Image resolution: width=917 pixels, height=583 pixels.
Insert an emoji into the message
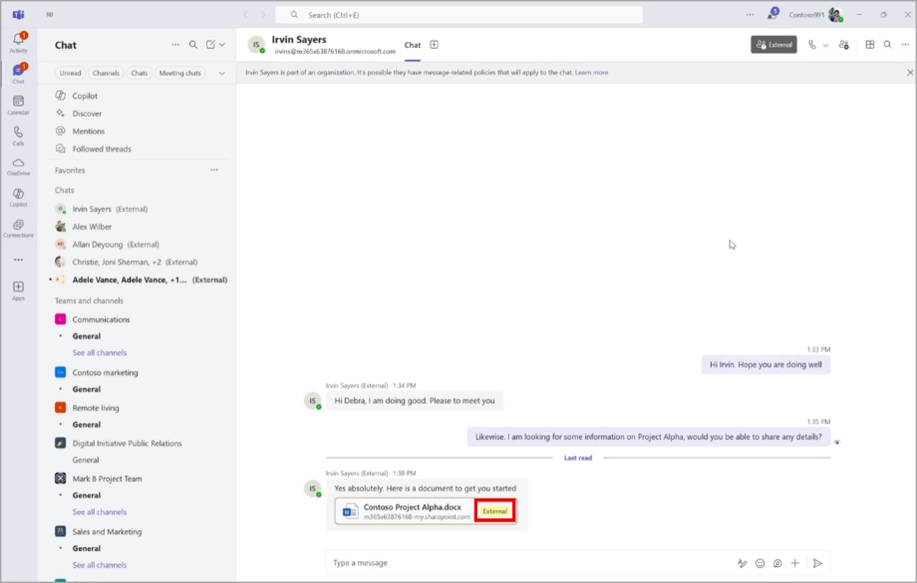[x=760, y=562]
